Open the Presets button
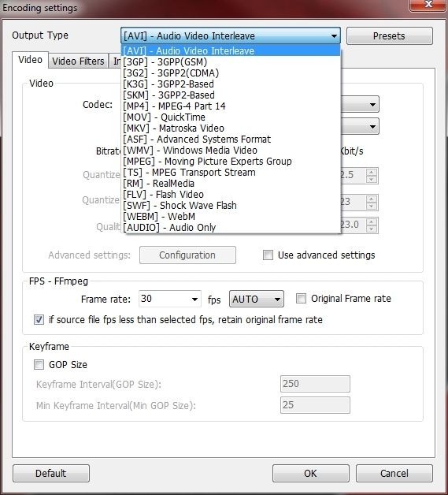Image resolution: width=448 pixels, height=495 pixels. point(390,36)
